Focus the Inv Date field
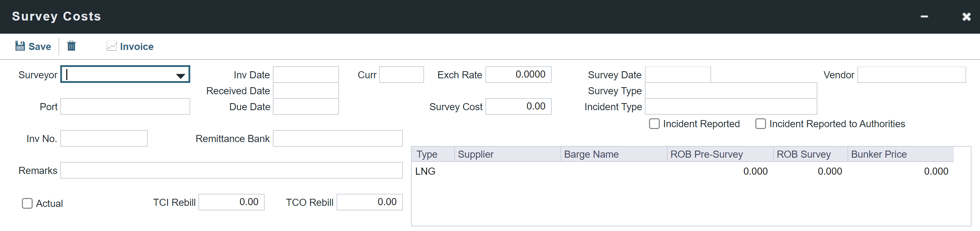This screenshot has width=980, height=231. point(305,75)
